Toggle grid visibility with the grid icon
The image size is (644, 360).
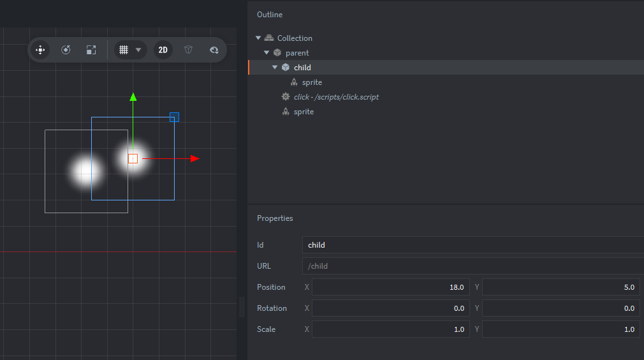124,50
